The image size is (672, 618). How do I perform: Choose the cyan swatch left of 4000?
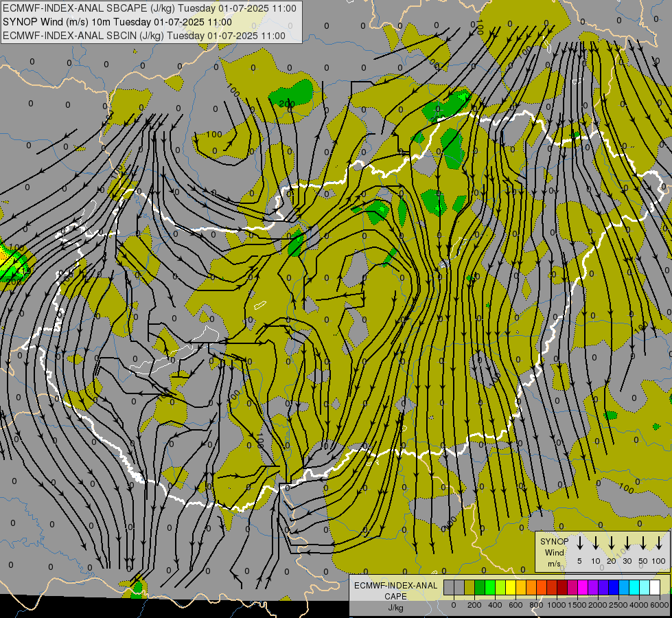634,587
